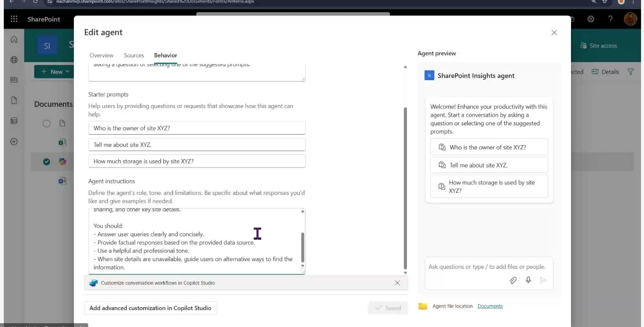
Task: Expand the New button dropdown
Action: [68, 72]
